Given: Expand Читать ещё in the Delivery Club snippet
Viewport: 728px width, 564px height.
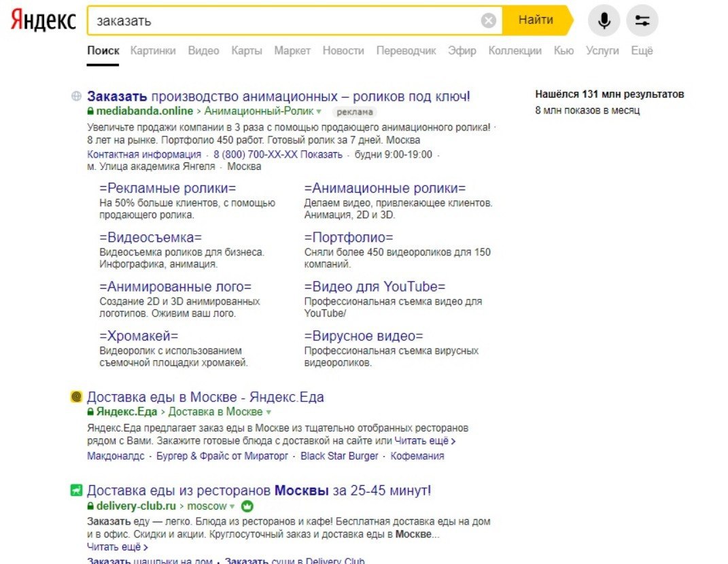Looking at the screenshot, I should (118, 547).
